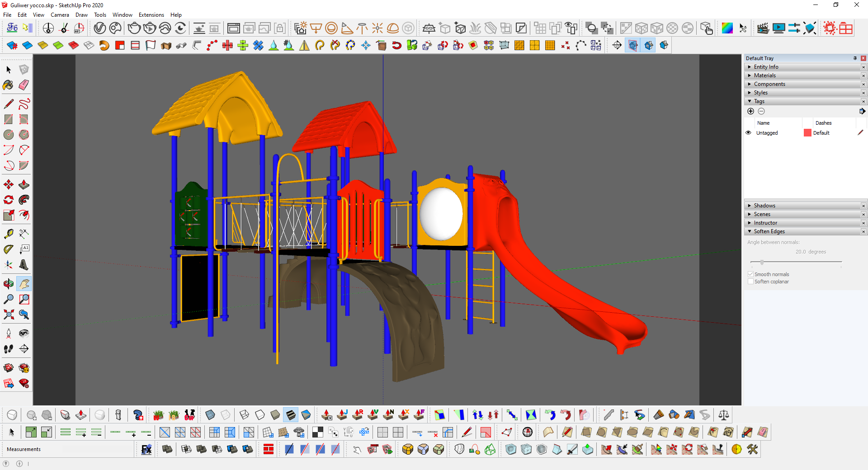This screenshot has width=868, height=470.
Task: Set Untagged as current tag with the pencil
Action: 860,133
